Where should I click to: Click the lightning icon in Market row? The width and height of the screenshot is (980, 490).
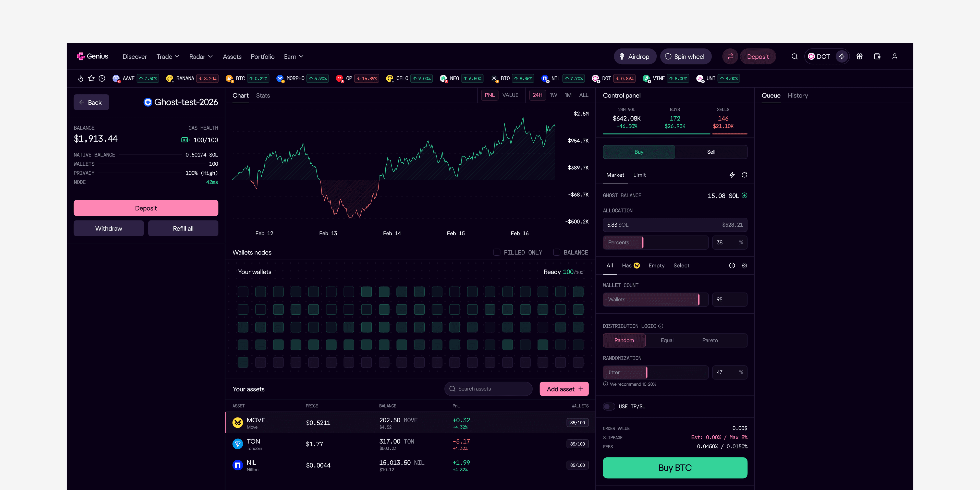pyautogui.click(x=732, y=175)
